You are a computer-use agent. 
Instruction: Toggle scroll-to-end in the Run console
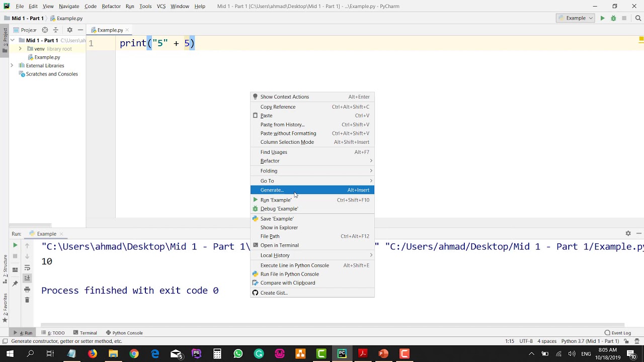click(x=27, y=278)
